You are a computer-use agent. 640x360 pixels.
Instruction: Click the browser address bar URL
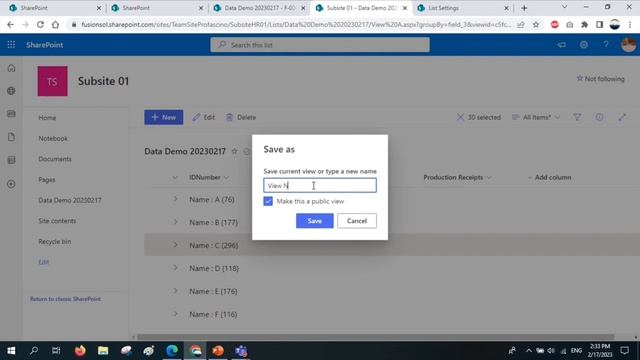(x=296, y=25)
